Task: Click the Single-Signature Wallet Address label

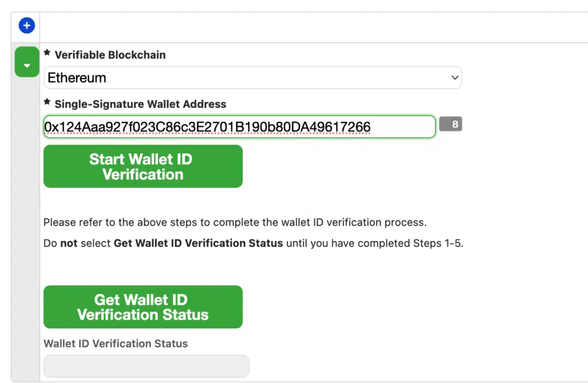Action: click(140, 105)
